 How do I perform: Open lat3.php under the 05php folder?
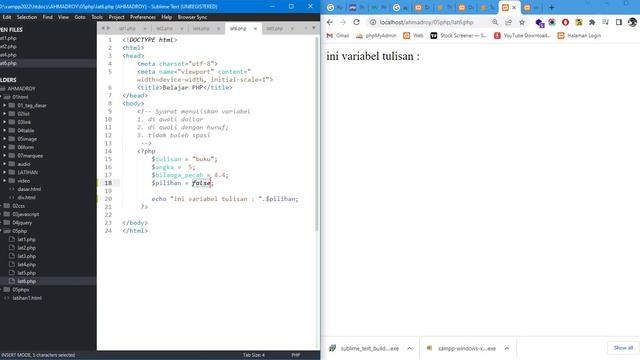27,256
